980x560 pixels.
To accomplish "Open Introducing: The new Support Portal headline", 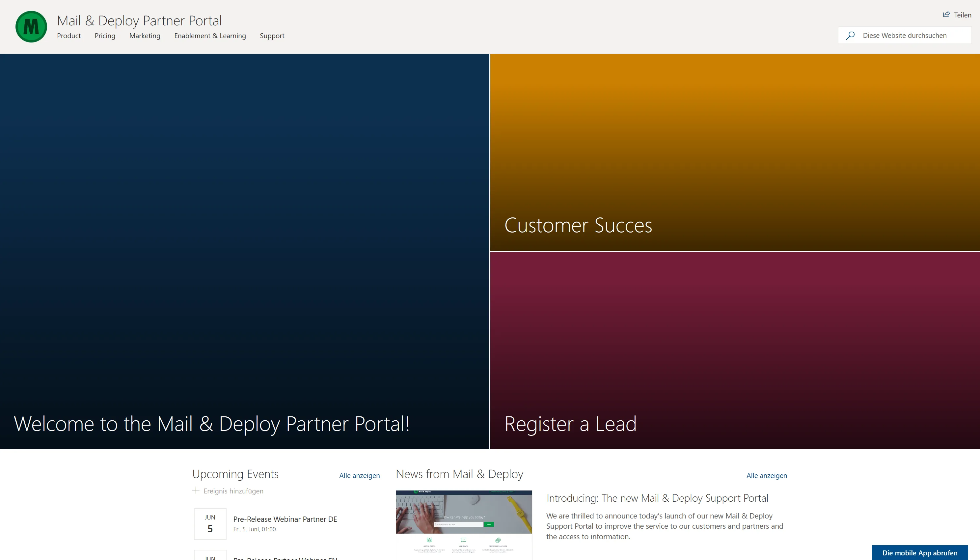I will pos(657,498).
